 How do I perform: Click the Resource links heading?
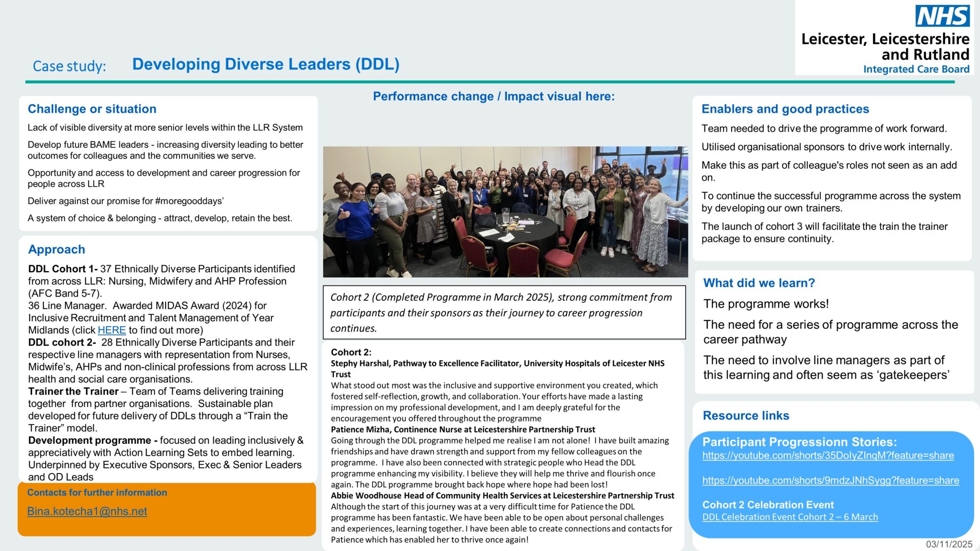(x=746, y=416)
